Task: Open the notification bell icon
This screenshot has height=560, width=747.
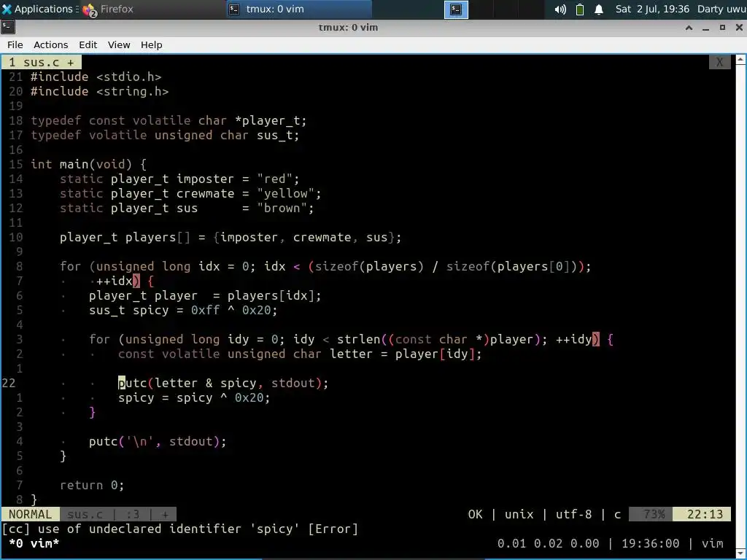Action: pyautogui.click(x=599, y=9)
